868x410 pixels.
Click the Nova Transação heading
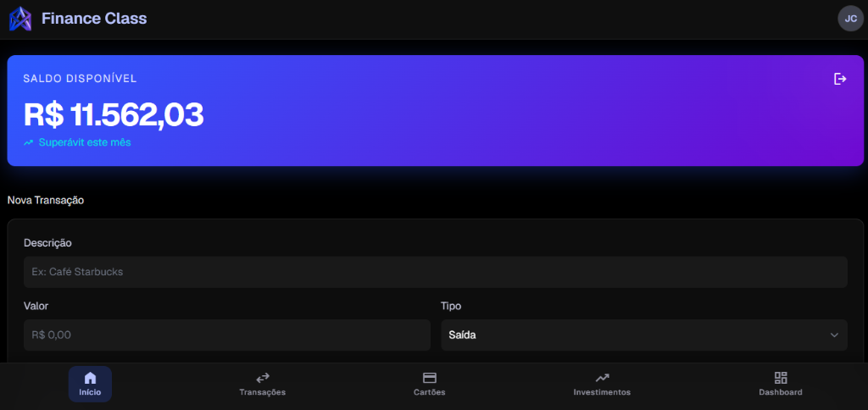tap(46, 200)
